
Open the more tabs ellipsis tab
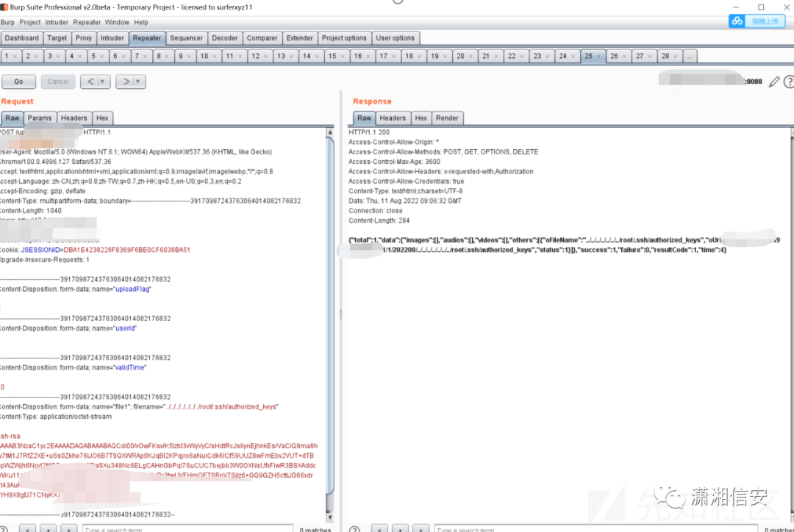tap(690, 56)
